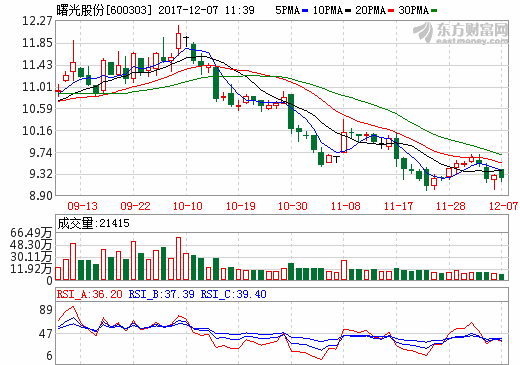Viewport: 520px width, 365px height.
Task: Select the 11-08 date label
Action: 345,206
